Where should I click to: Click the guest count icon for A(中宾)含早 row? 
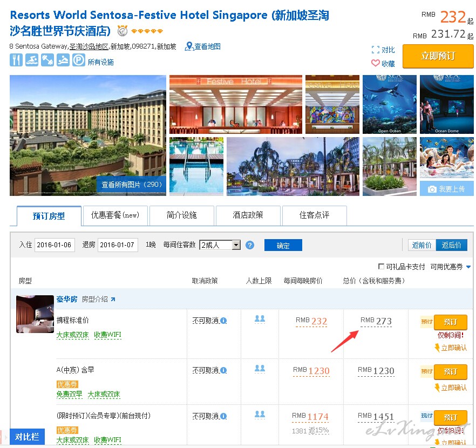260,369
